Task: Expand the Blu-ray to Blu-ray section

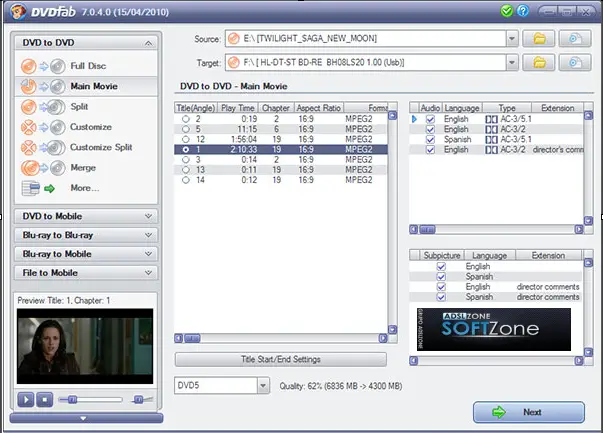Action: point(148,235)
